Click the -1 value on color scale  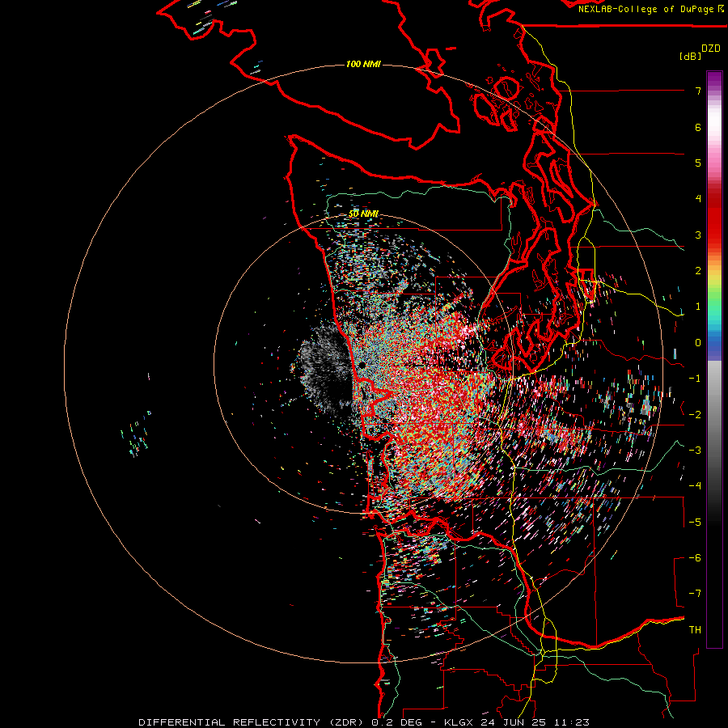click(x=695, y=379)
